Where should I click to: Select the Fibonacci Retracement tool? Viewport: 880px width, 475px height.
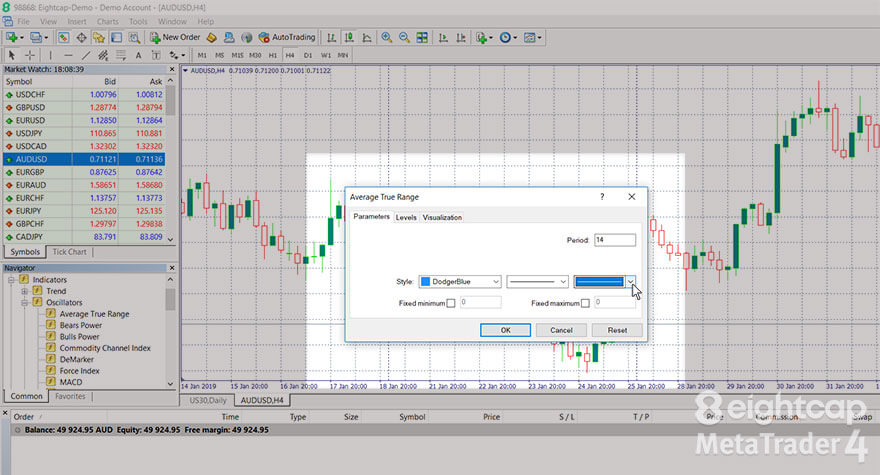coord(121,55)
